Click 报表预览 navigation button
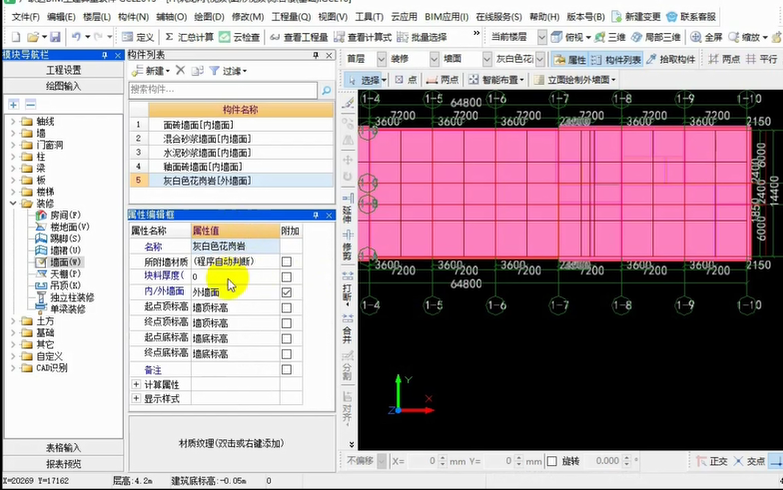783x490 pixels. tap(63, 464)
